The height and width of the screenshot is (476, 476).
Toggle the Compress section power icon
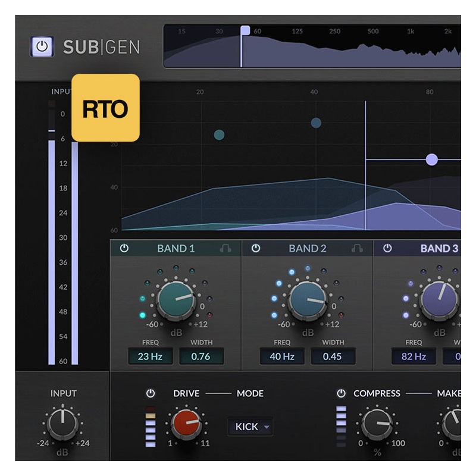pyautogui.click(x=341, y=393)
